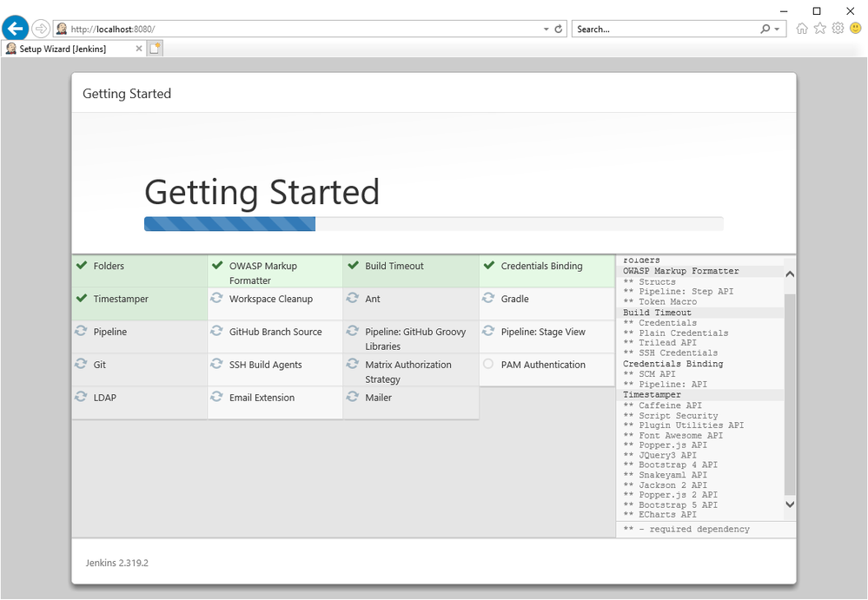Click the spinner icon beside Pipeline
The image size is (868, 600).
point(81,331)
